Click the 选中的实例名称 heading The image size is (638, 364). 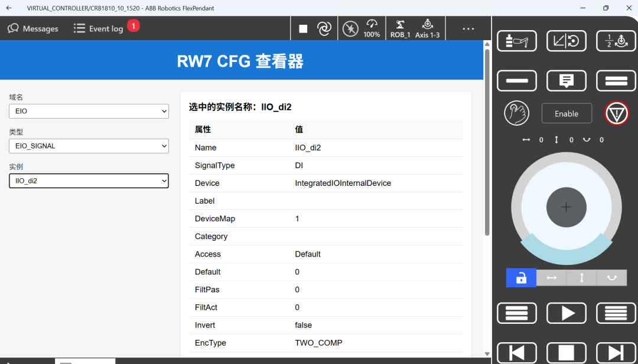[x=240, y=107]
